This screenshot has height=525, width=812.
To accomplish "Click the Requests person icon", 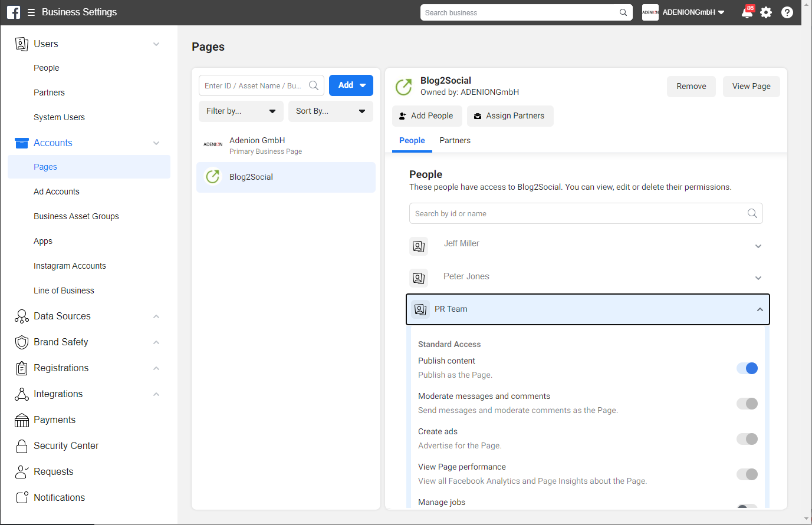I will 22,472.
